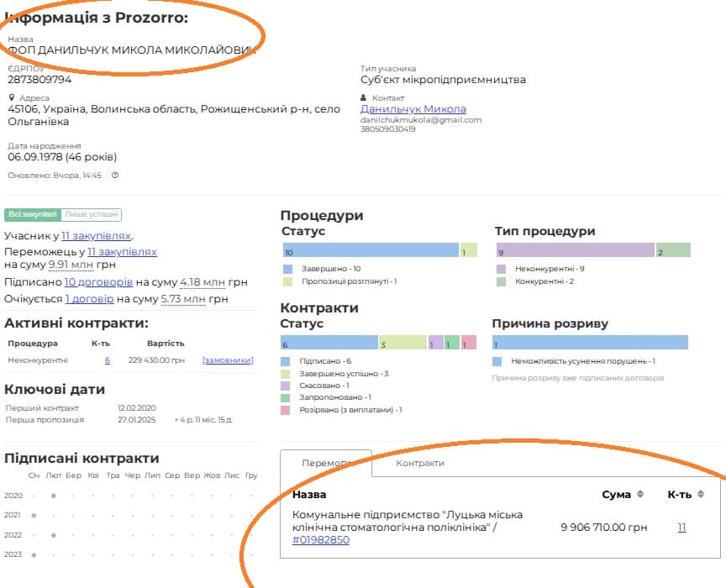Switch filter to Лише успішні

point(92,214)
